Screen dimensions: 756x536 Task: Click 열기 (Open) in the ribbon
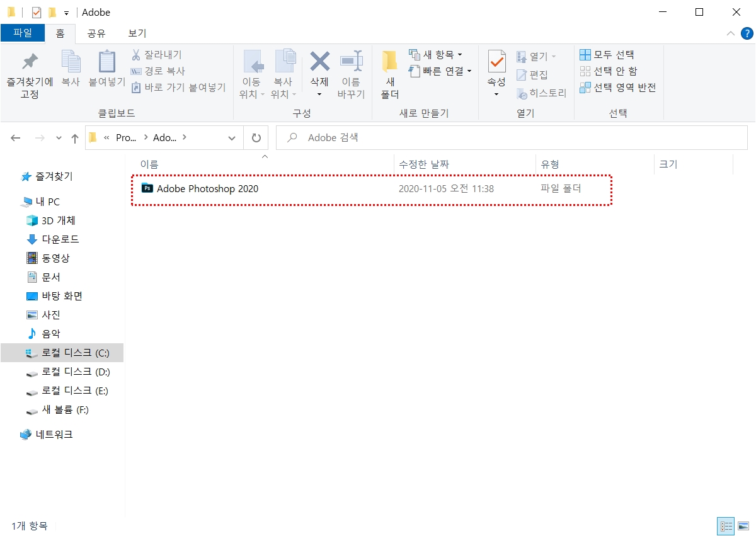536,57
